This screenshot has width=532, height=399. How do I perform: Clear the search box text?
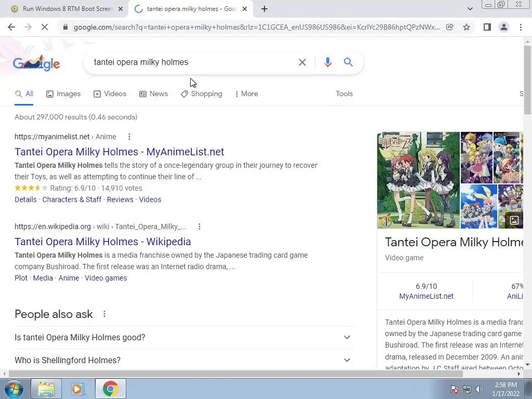point(302,62)
